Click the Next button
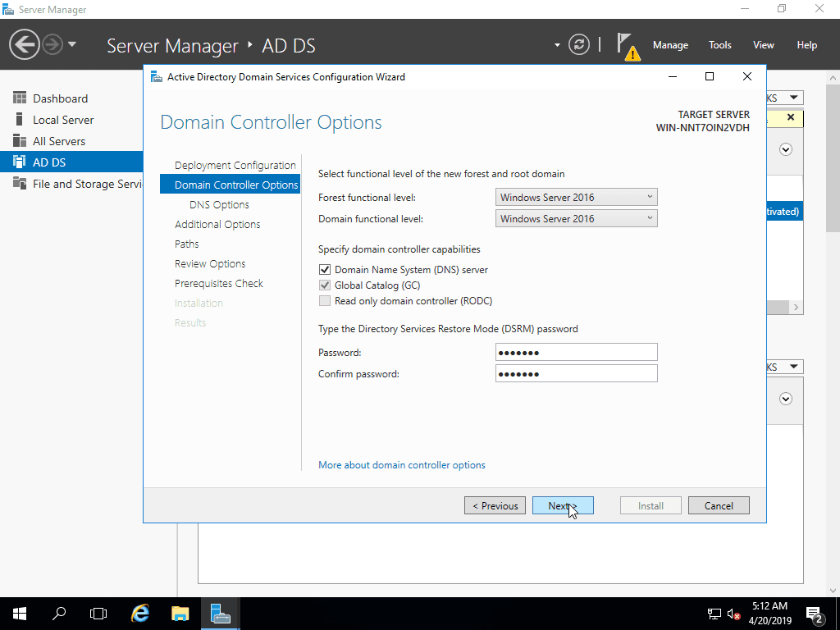Screen dimensions: 840x630 (x=563, y=505)
